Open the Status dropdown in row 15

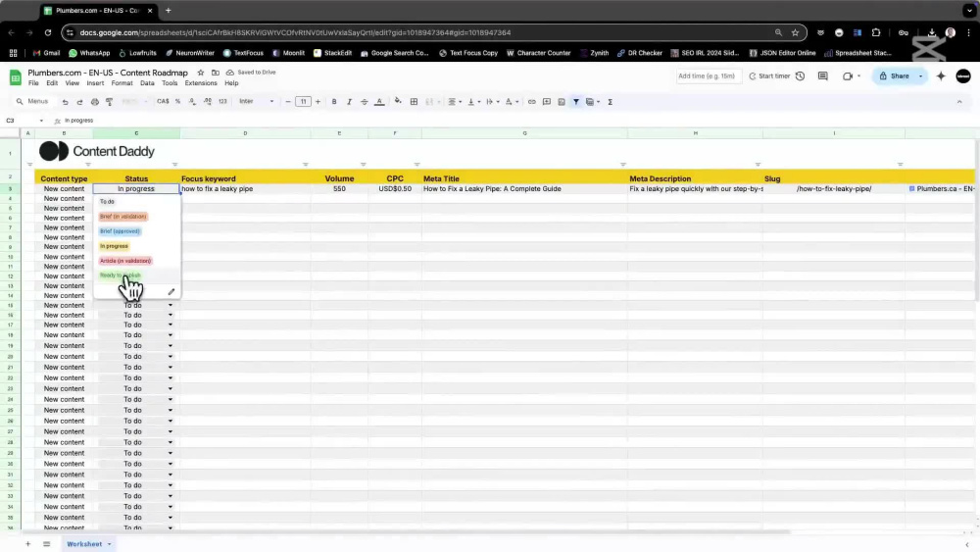[170, 306]
